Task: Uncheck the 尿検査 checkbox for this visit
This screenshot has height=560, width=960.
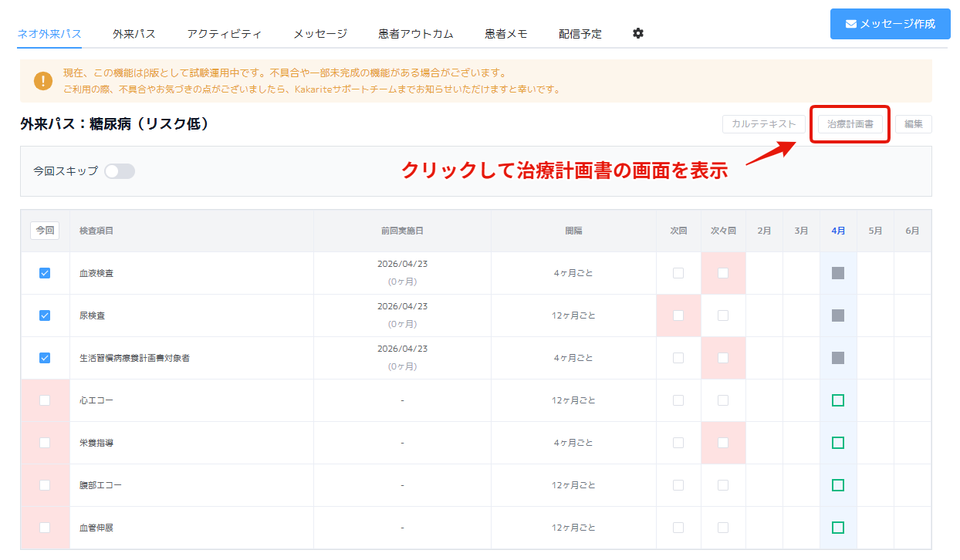Action: pyautogui.click(x=45, y=315)
